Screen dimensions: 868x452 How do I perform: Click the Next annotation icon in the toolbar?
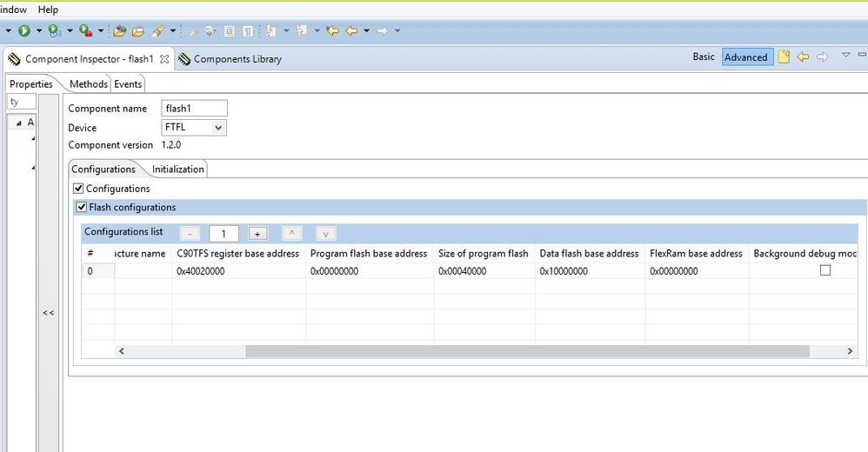coord(271,31)
